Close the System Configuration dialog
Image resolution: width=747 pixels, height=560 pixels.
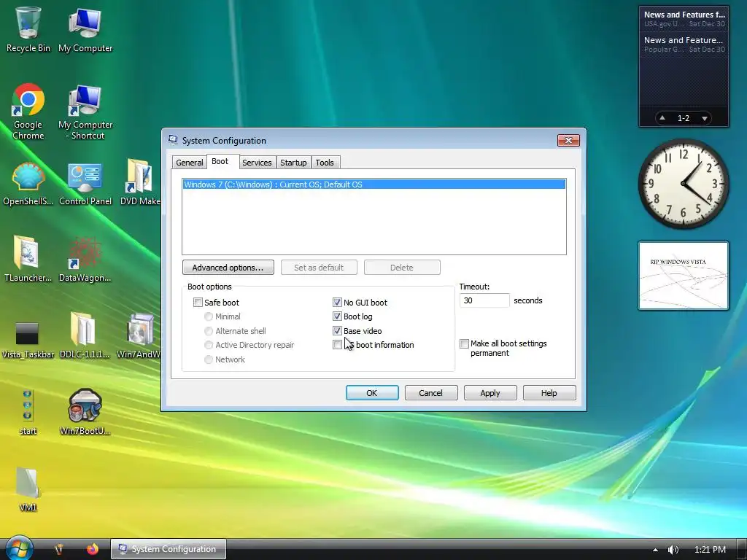(x=568, y=140)
